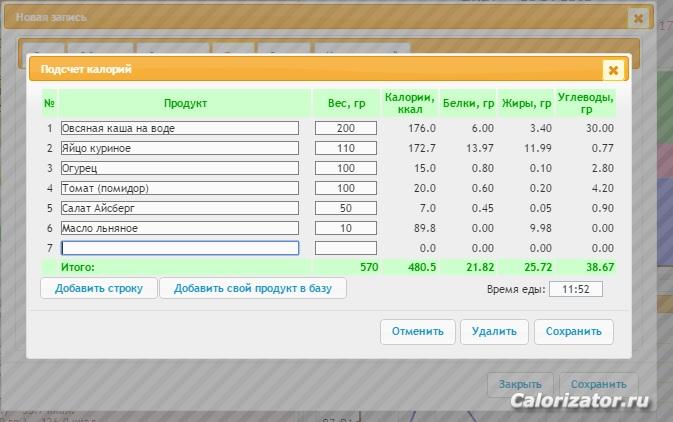Select the weight field showing 200

click(346, 128)
